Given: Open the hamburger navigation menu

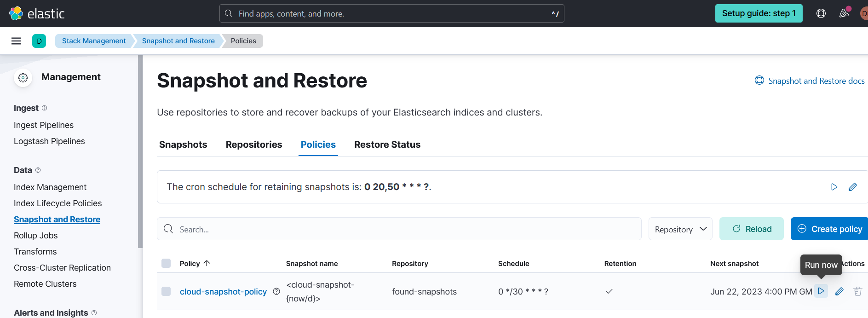Looking at the screenshot, I should tap(16, 41).
